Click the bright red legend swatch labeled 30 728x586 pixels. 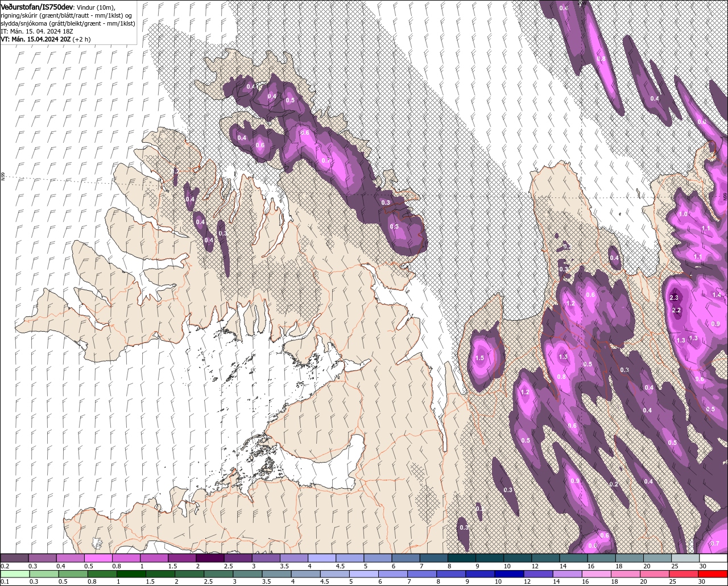pos(713,573)
